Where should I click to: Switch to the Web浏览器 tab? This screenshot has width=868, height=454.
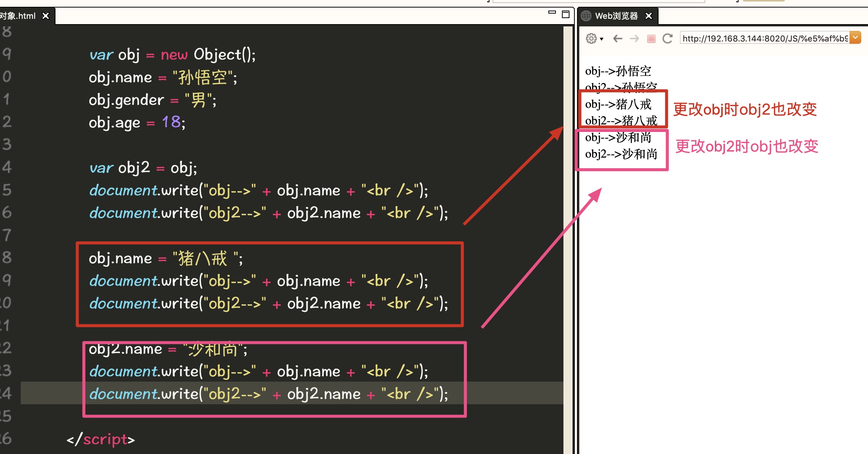[616, 16]
